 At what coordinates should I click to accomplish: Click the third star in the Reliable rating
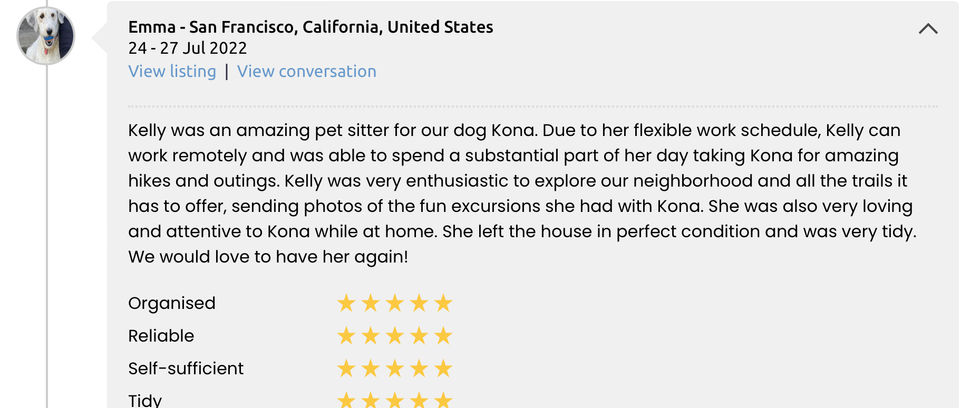pyautogui.click(x=394, y=336)
